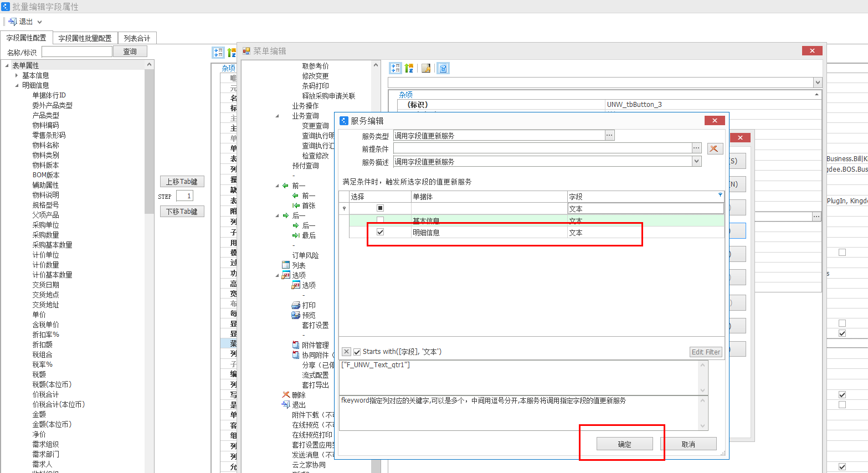Viewport: 868px width, 473px height.
Task: Click the 最后 last-record arrow icon
Action: pos(296,235)
